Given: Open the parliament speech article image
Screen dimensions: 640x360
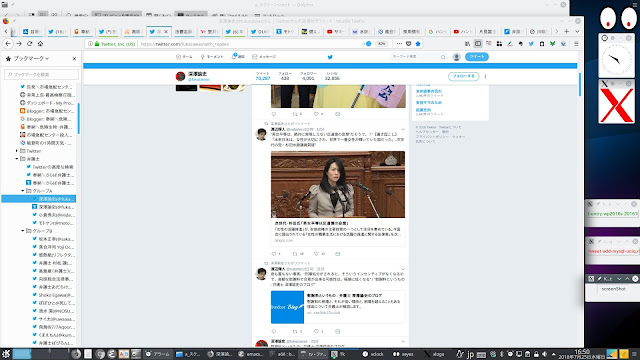Looking at the screenshot, I should point(338,184).
